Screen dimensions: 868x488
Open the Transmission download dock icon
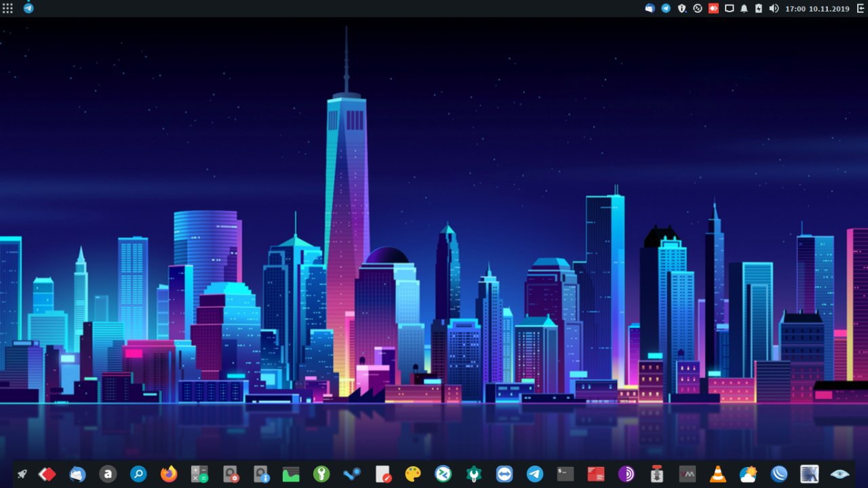coord(656,474)
